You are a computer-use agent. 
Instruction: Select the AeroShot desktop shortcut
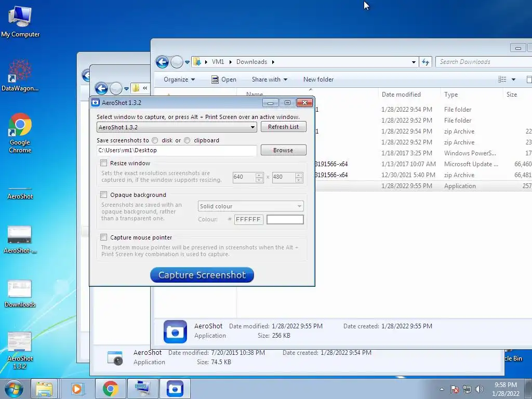click(x=20, y=192)
